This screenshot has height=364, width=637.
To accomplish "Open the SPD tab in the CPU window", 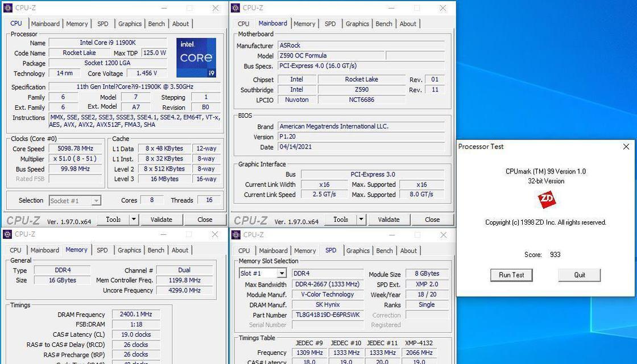I will pos(103,23).
